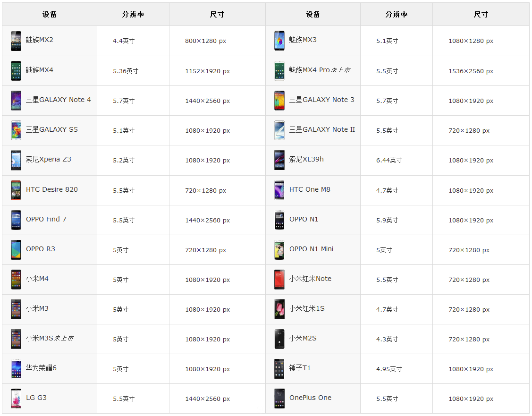Viewport: 532px width, 416px height.
Task: Click the 三星GALAXY Note II name
Action: [x=322, y=130]
